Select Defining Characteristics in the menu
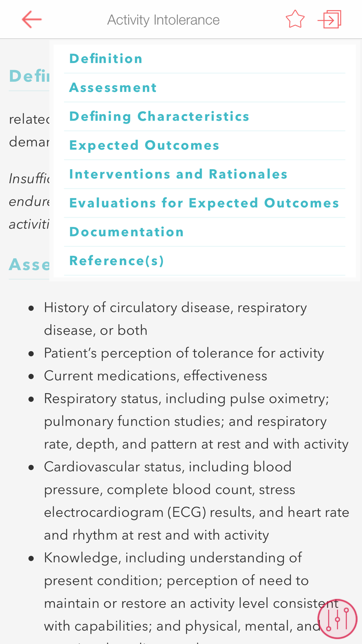Viewport: 362px width, 644px height. coord(205,117)
